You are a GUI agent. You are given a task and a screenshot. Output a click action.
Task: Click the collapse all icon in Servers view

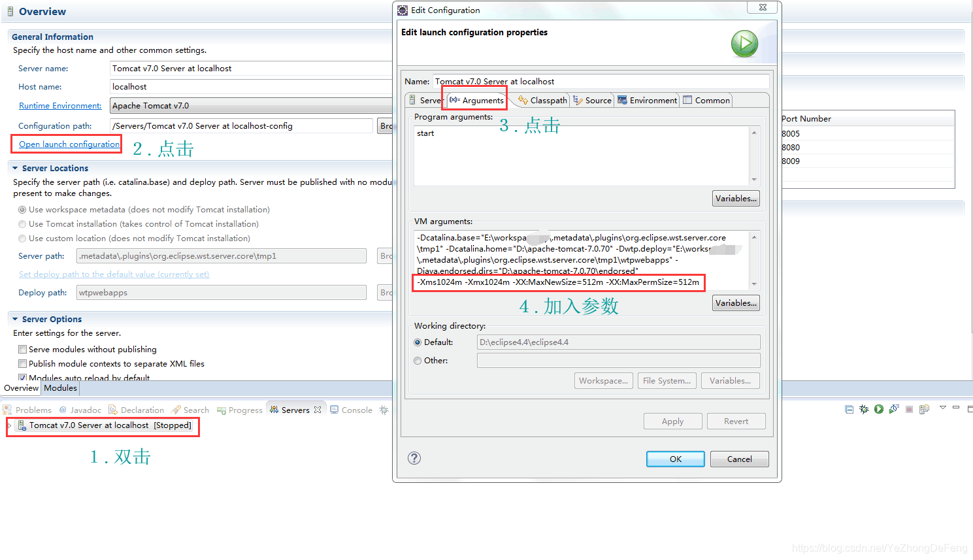tap(849, 409)
